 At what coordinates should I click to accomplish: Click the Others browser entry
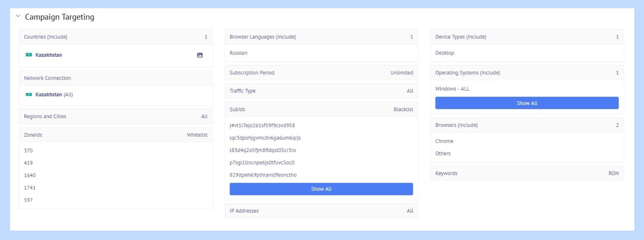pyautogui.click(x=443, y=153)
